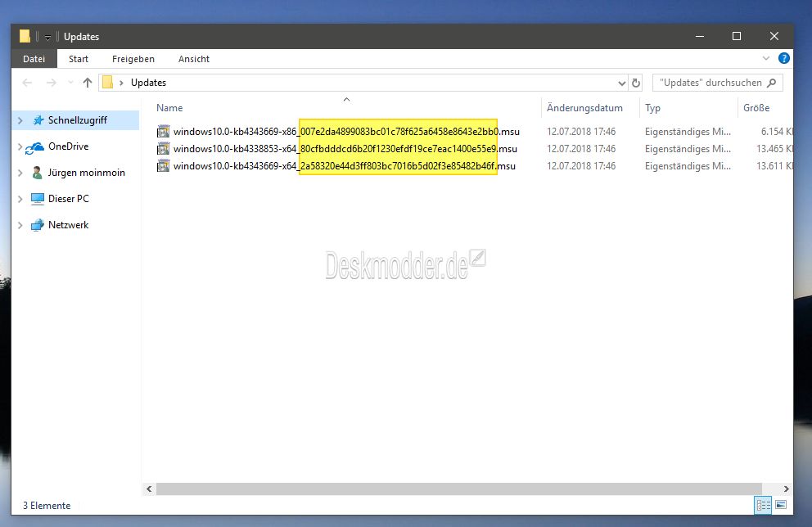The height and width of the screenshot is (527, 812).
Task: Click the msu icon of kb4343669-x86 file
Action: 163,132
